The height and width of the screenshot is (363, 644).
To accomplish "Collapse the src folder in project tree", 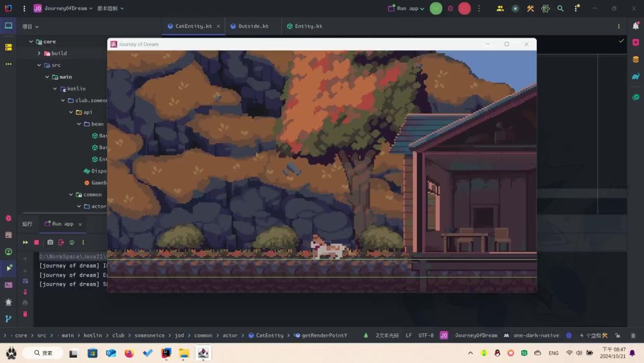I will click(39, 65).
